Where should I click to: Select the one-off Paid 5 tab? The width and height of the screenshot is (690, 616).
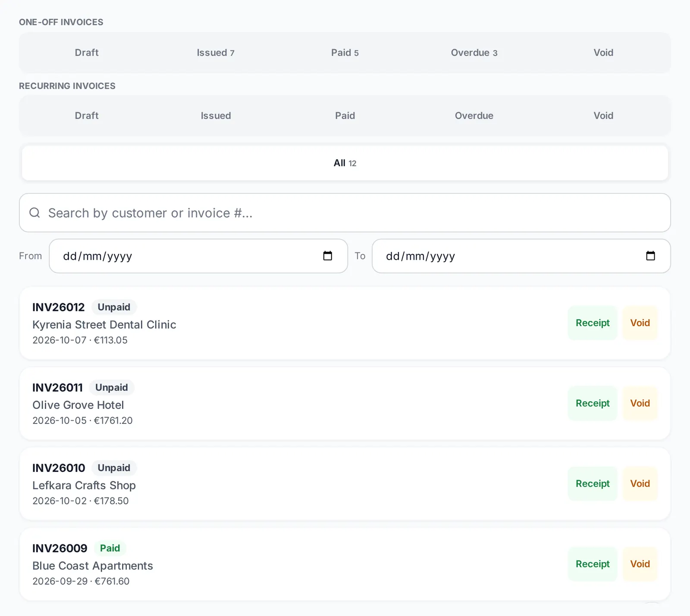(x=345, y=53)
